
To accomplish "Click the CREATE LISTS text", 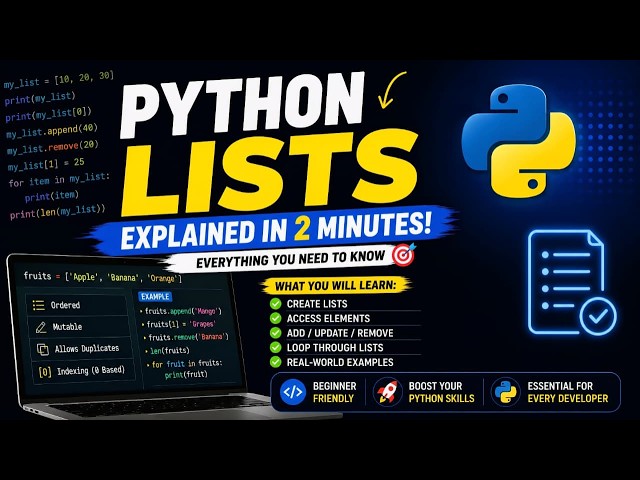I will click(317, 304).
